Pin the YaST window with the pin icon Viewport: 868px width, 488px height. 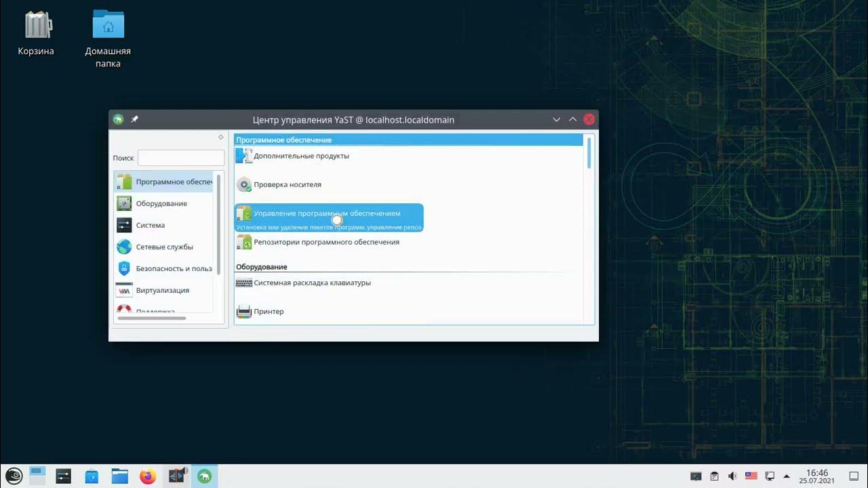(x=134, y=119)
